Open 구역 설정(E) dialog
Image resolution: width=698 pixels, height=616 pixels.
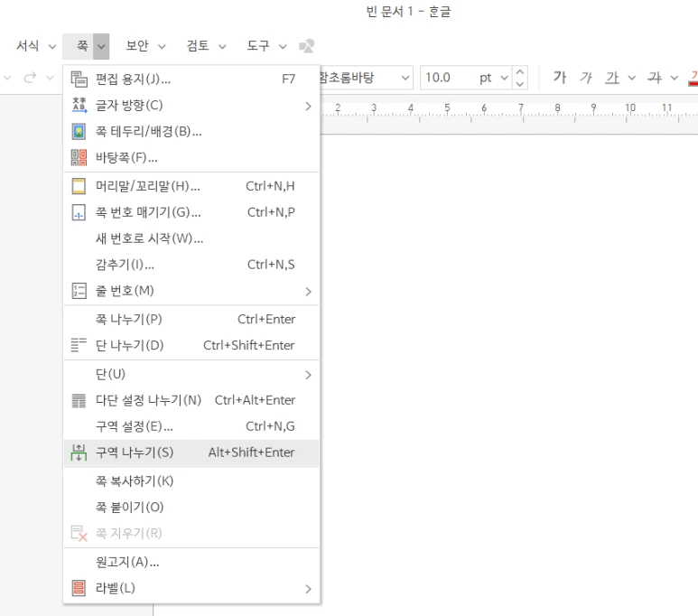(191, 426)
